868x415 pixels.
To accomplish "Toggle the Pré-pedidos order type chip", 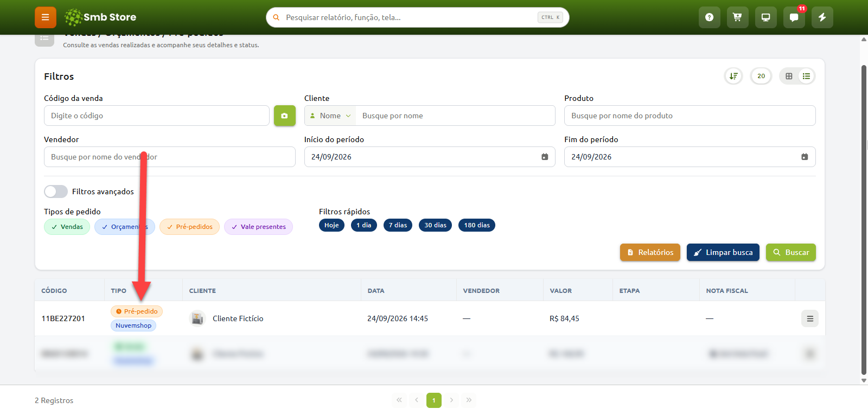I will coord(189,227).
